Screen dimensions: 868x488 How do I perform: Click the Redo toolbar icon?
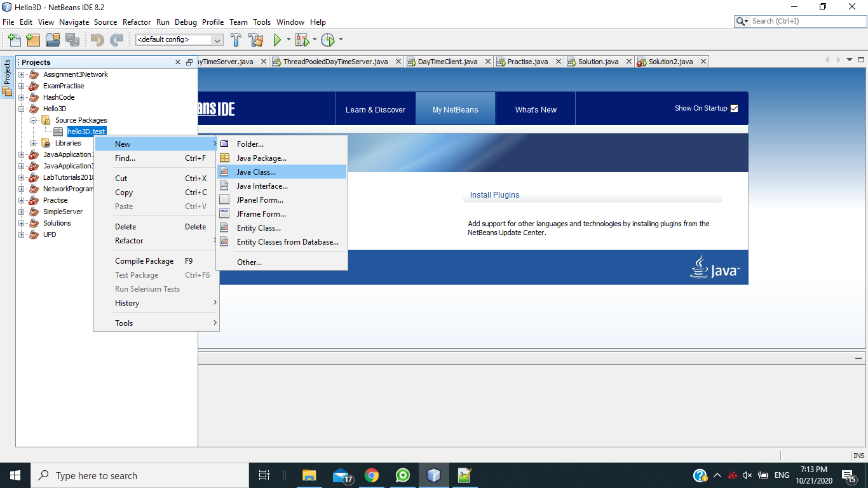pos(116,40)
